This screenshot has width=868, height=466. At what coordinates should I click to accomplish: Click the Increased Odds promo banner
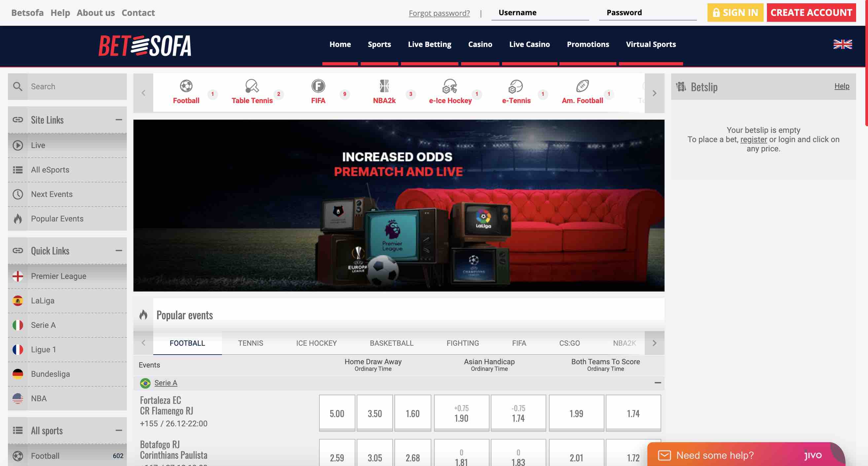point(399,205)
